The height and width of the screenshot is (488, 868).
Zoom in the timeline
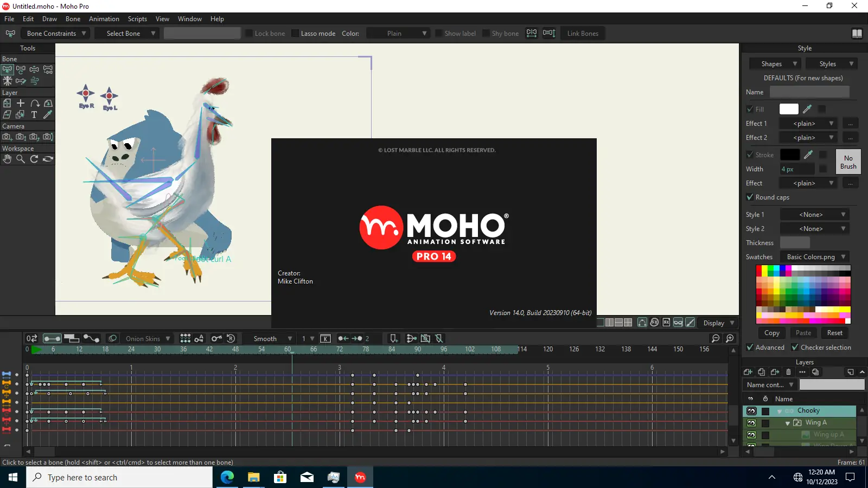[x=730, y=338]
